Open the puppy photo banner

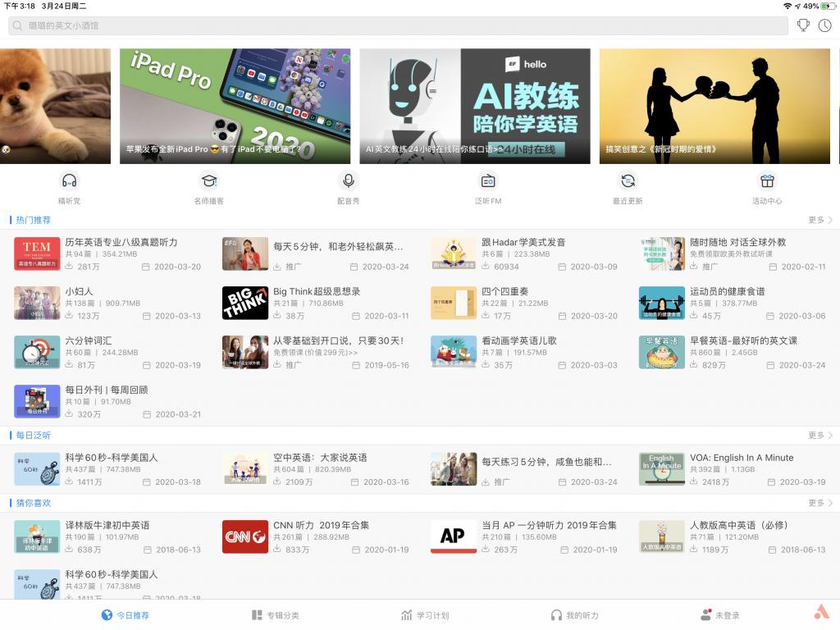click(x=55, y=106)
